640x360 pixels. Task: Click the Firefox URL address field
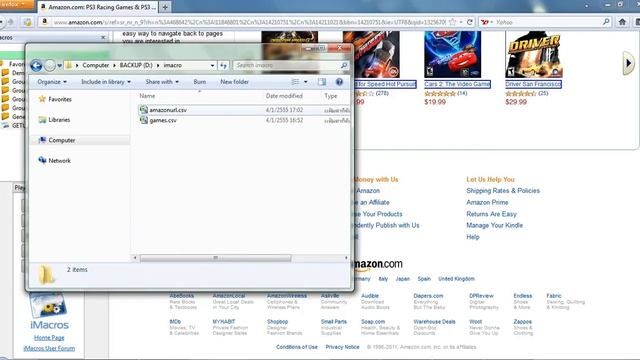pos(249,22)
